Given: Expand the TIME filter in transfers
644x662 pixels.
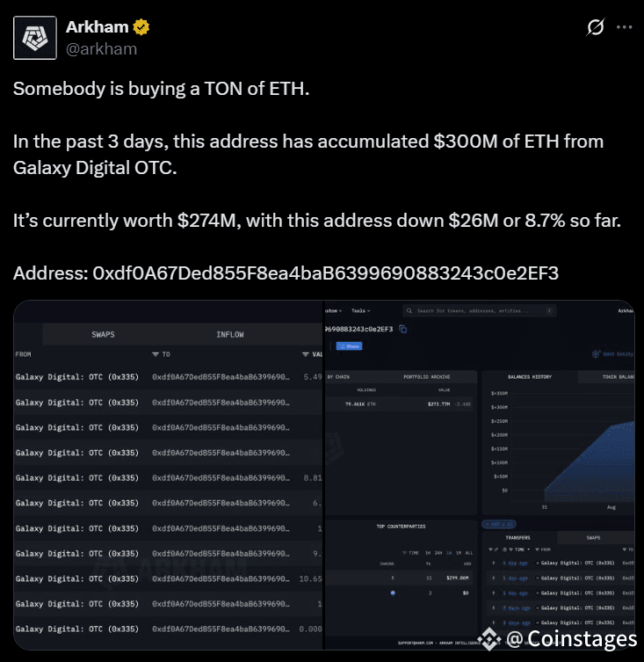Looking at the screenshot, I should [x=519, y=549].
